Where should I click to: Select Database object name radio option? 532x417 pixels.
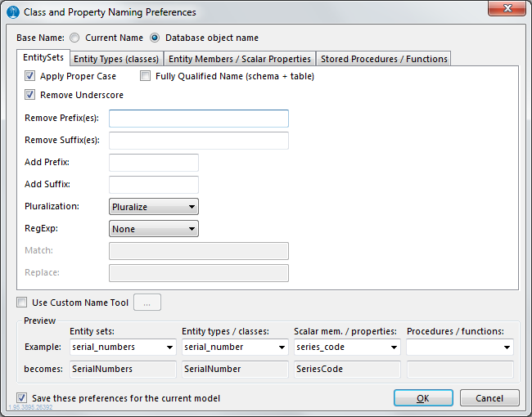click(155, 38)
